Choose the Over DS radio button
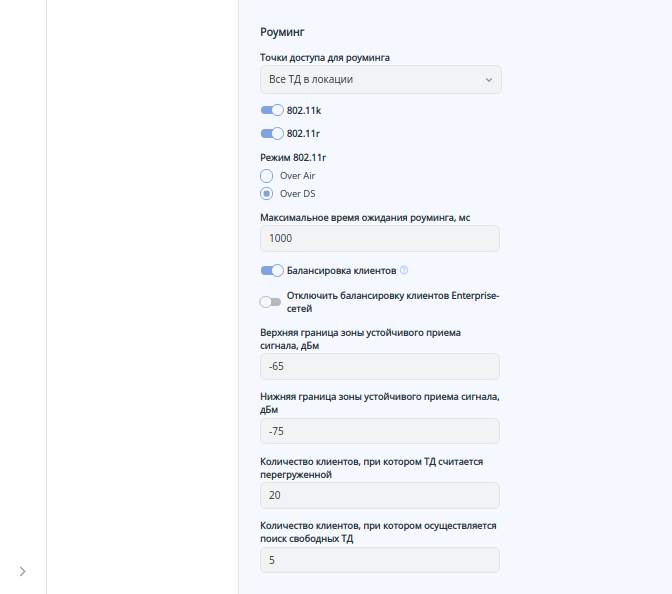Screen dimensions: 672x594 point(267,194)
